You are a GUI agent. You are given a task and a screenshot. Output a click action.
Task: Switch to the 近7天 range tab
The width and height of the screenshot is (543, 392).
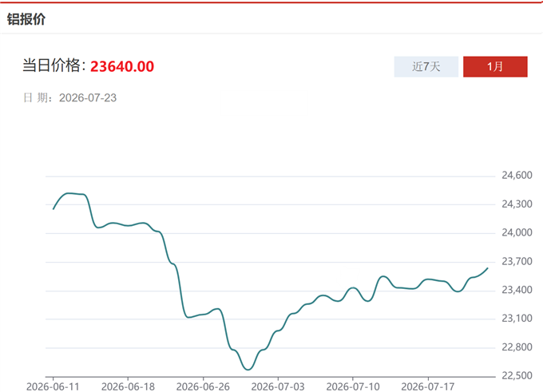point(426,66)
